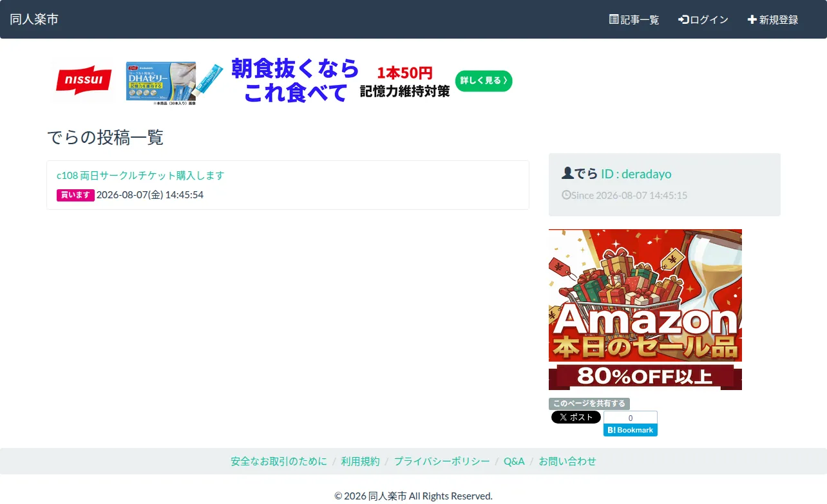Open 安全なお取引のために footer link
The height and width of the screenshot is (504, 827).
pos(279,461)
